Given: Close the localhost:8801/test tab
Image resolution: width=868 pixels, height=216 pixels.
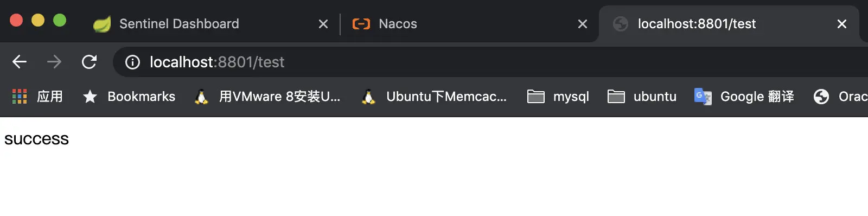Looking at the screenshot, I should pyautogui.click(x=842, y=24).
